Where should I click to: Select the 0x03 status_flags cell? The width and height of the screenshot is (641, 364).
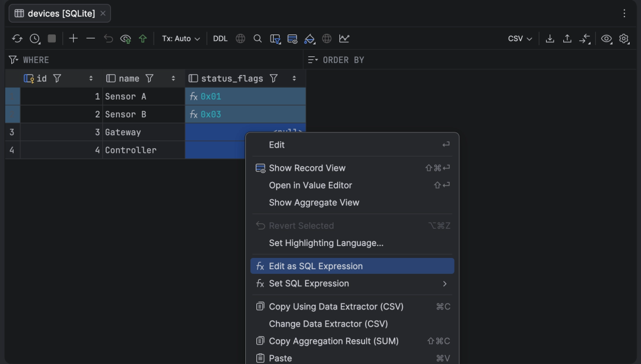click(x=245, y=114)
